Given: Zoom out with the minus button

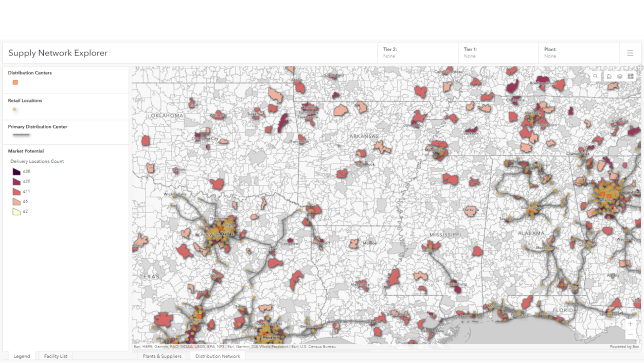Looking at the screenshot, I should point(630,335).
